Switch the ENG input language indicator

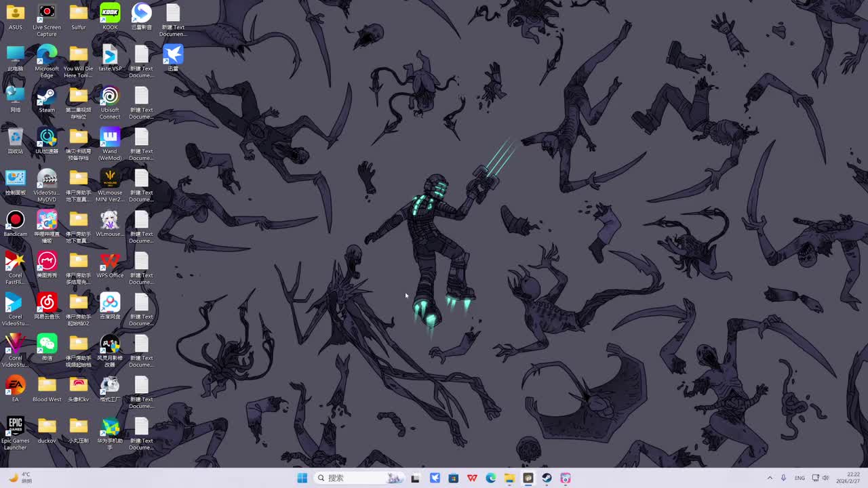click(x=800, y=478)
